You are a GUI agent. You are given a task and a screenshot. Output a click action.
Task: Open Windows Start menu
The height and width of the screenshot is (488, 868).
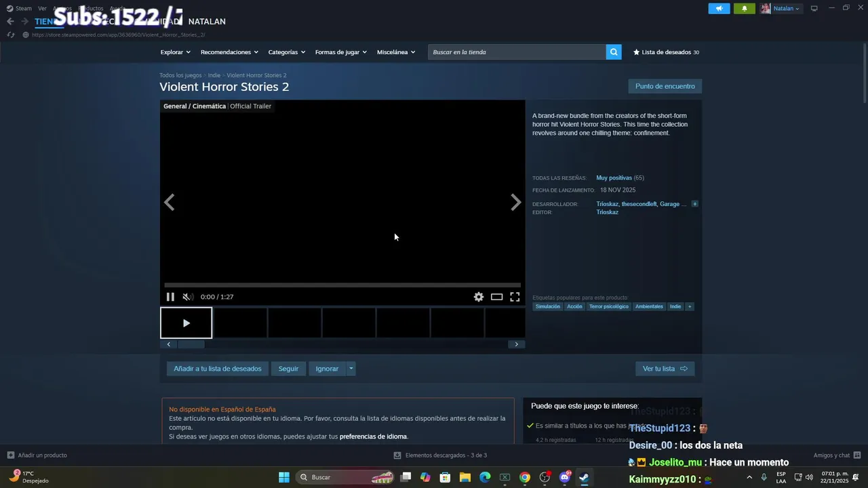coord(284,477)
